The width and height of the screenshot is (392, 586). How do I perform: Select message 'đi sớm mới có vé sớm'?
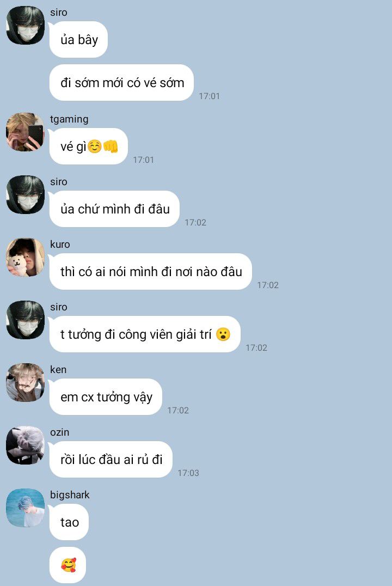click(x=121, y=83)
